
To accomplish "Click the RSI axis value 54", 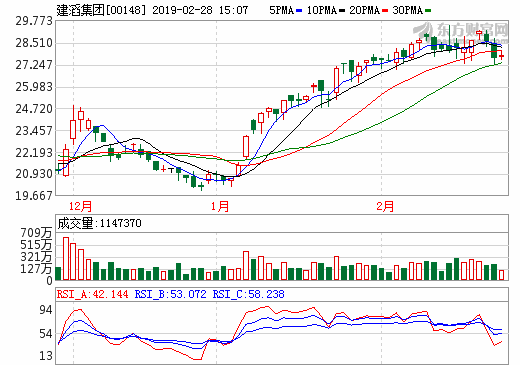I will pos(46,334).
